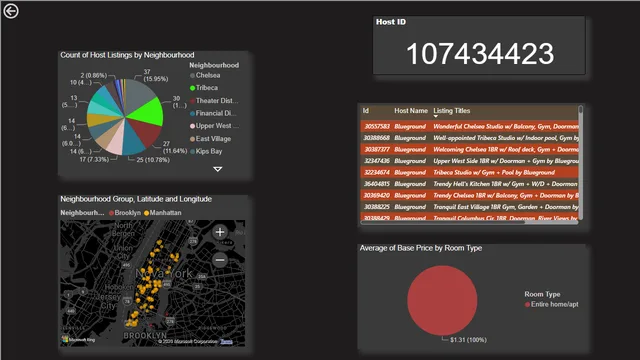Select Financial Di... legend entry

(x=213, y=113)
